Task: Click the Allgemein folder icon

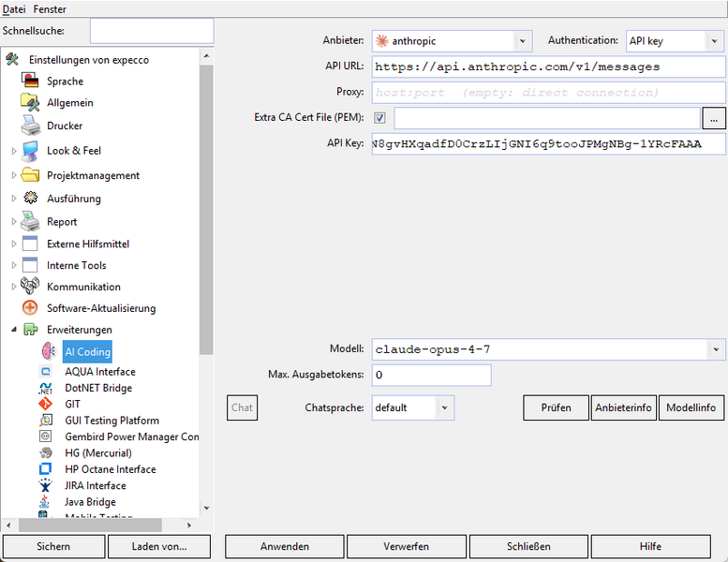Action: [x=30, y=102]
